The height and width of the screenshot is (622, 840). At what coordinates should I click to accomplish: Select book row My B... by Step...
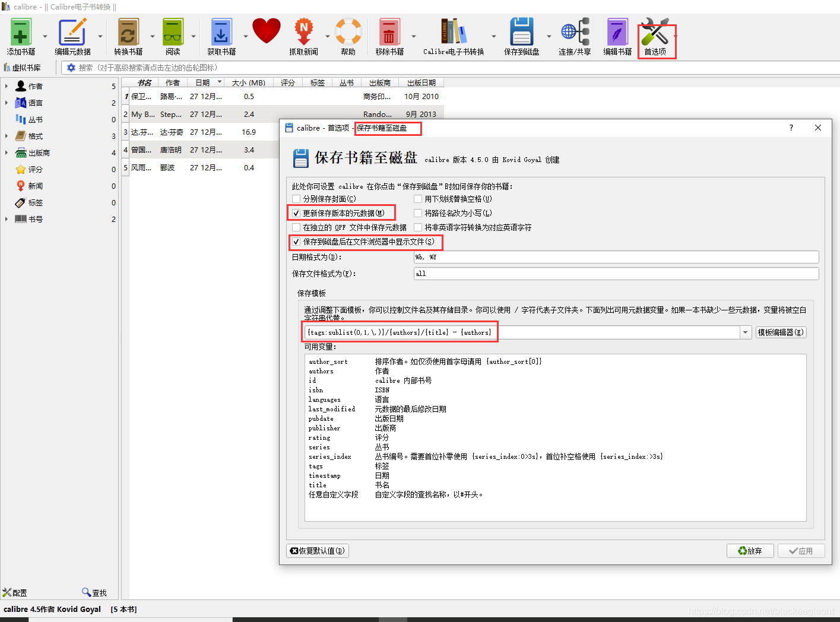pyautogui.click(x=283, y=114)
